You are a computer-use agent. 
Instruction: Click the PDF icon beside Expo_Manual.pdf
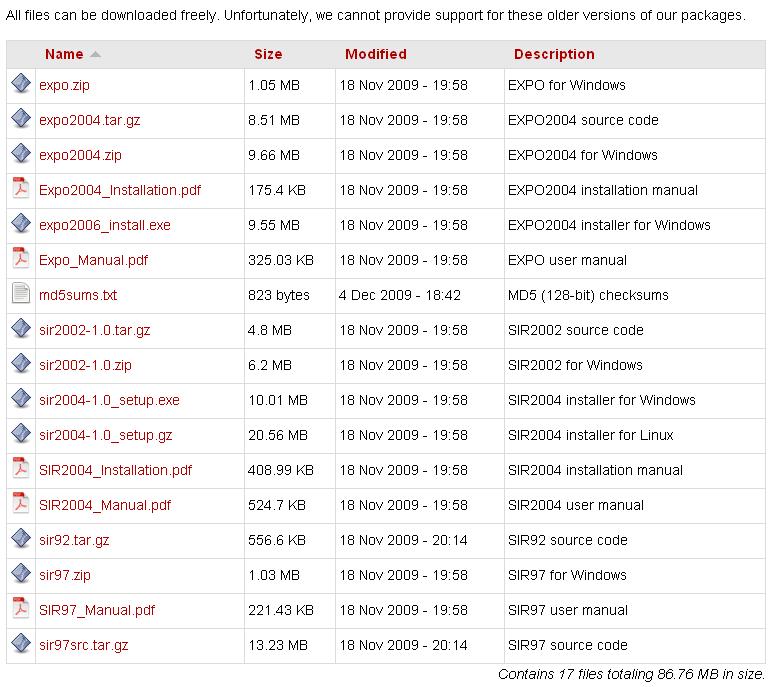pyautogui.click(x=21, y=259)
